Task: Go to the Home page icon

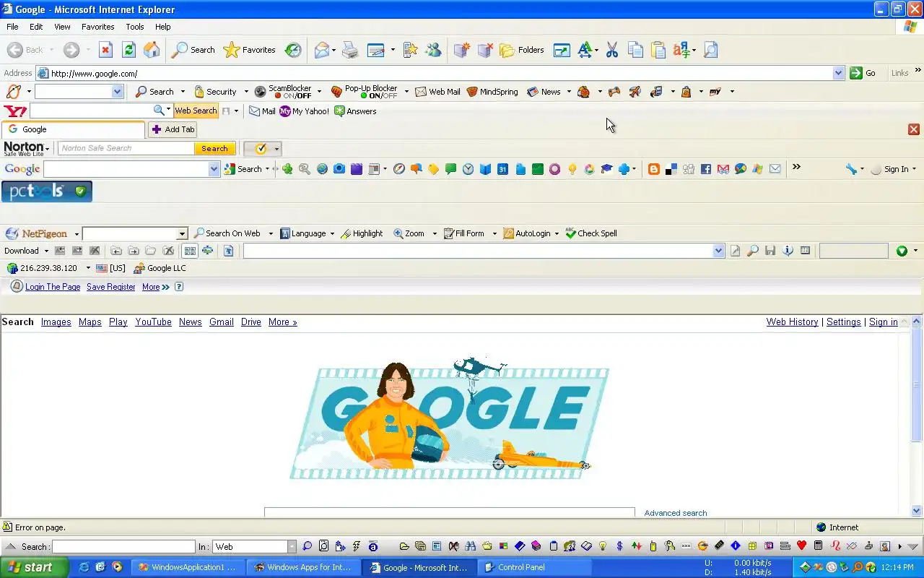Action: (152, 50)
